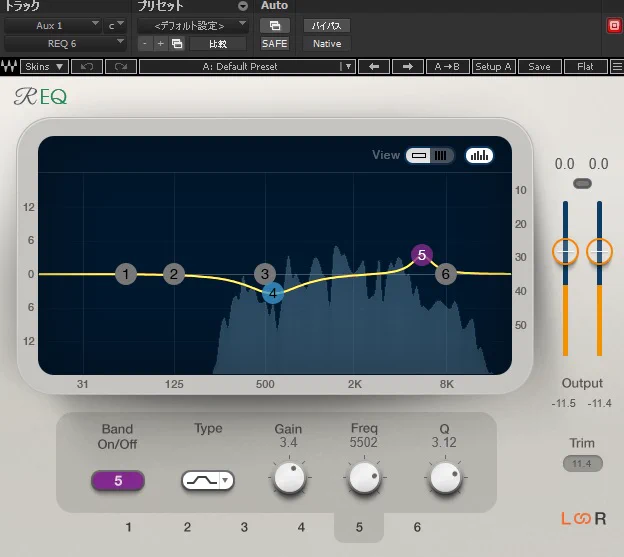Undo the last change with the undo arrow

pos(87,66)
